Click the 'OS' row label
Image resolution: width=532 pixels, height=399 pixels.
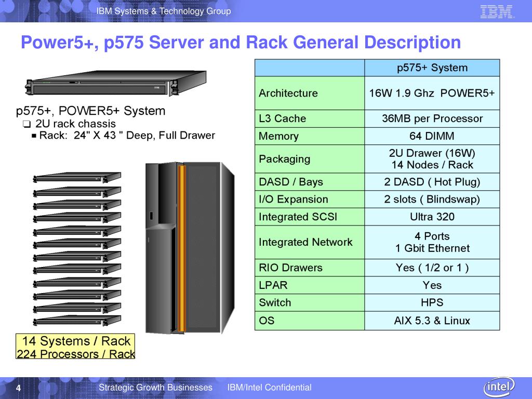[x=310, y=321]
